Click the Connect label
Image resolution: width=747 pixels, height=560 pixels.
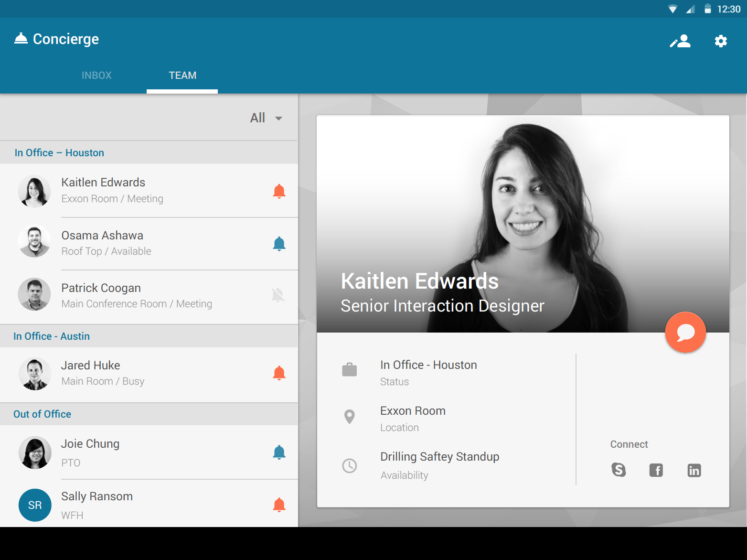pos(629,444)
